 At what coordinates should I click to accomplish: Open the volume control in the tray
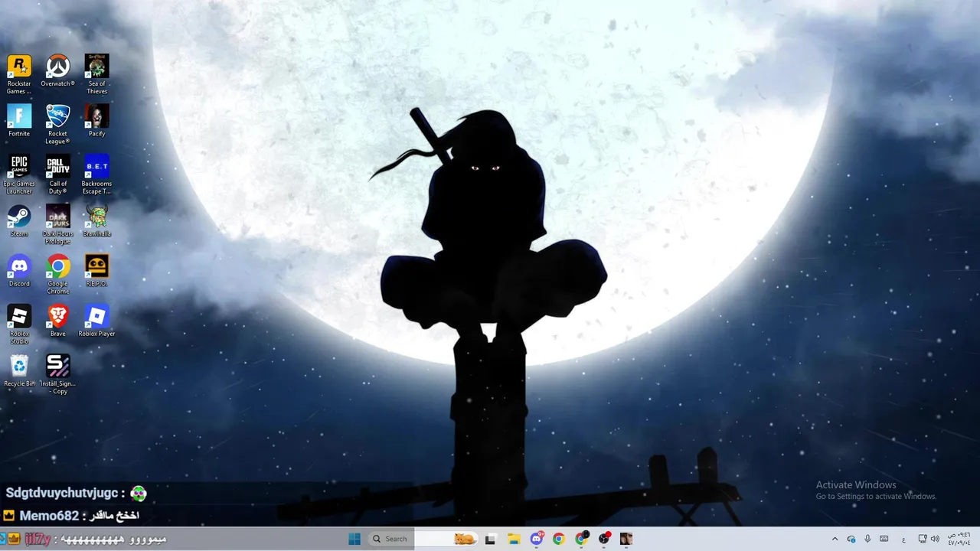tap(935, 539)
